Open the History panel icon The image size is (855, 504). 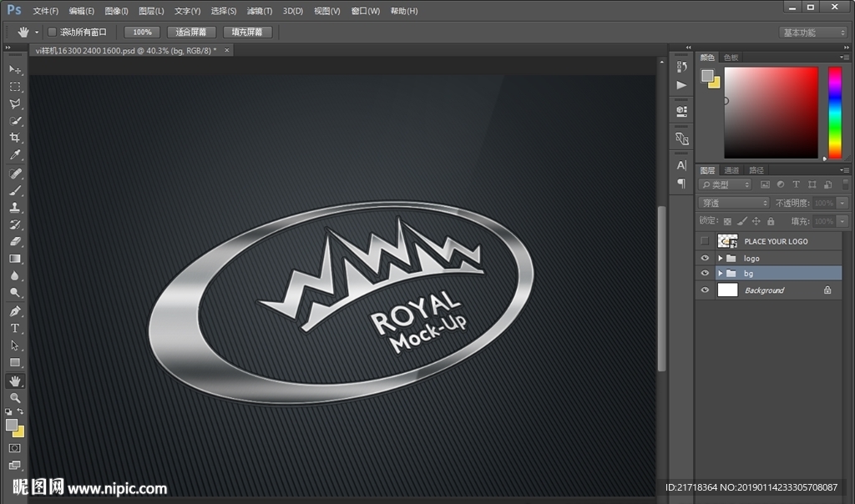(681, 67)
